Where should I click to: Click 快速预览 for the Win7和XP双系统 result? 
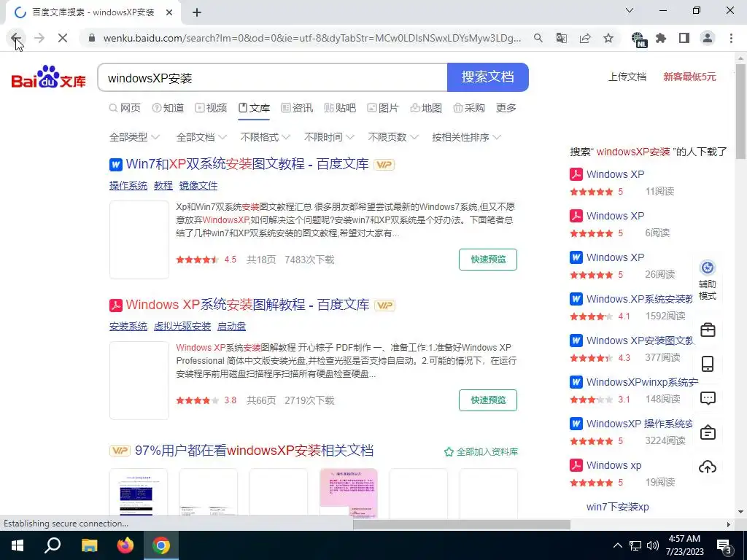(488, 260)
